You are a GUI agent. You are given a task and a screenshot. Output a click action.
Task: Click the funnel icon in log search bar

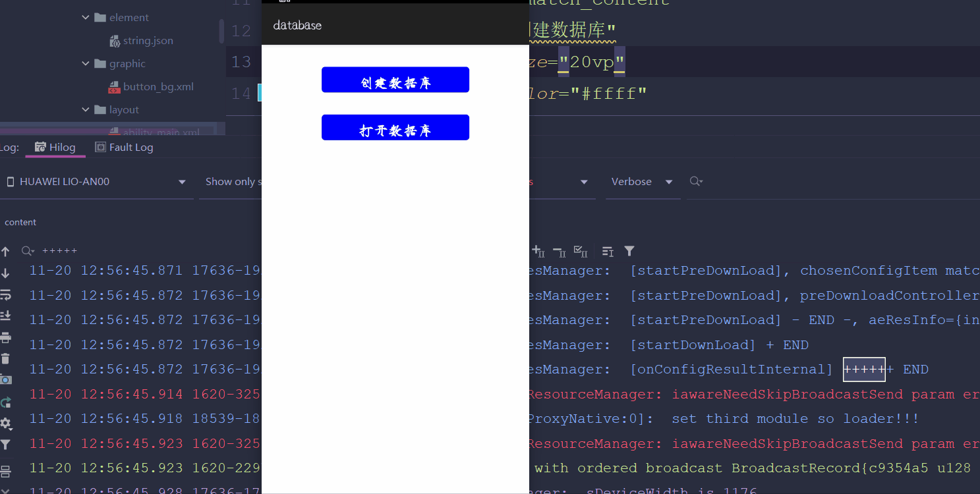tap(629, 251)
